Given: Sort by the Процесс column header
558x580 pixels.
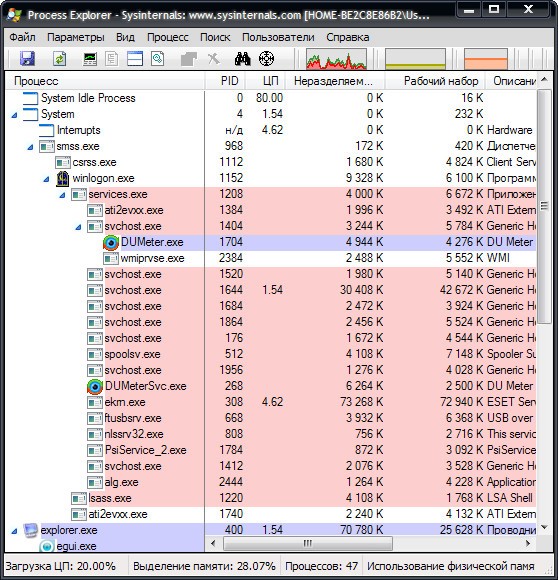Looking at the screenshot, I should tap(105, 81).
